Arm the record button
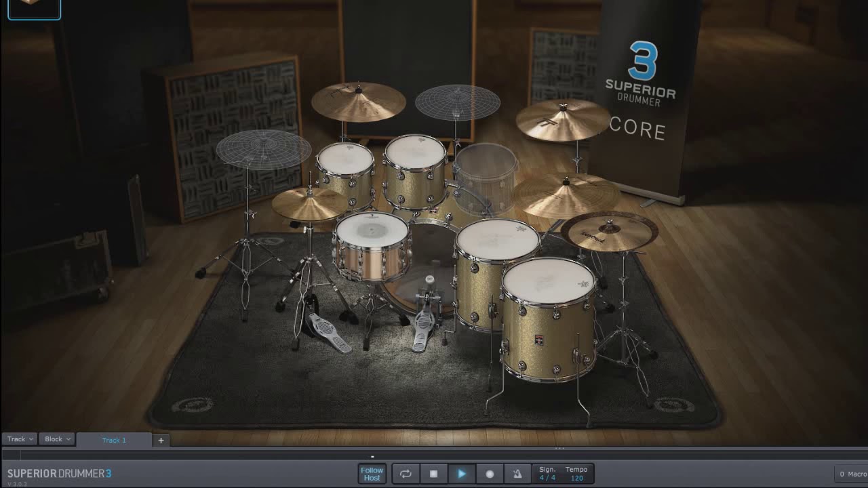The width and height of the screenshot is (868, 488). [490, 474]
